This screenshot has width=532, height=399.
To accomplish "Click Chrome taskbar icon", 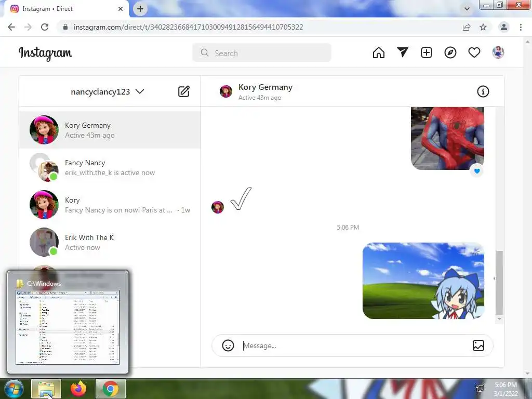I will point(111,389).
